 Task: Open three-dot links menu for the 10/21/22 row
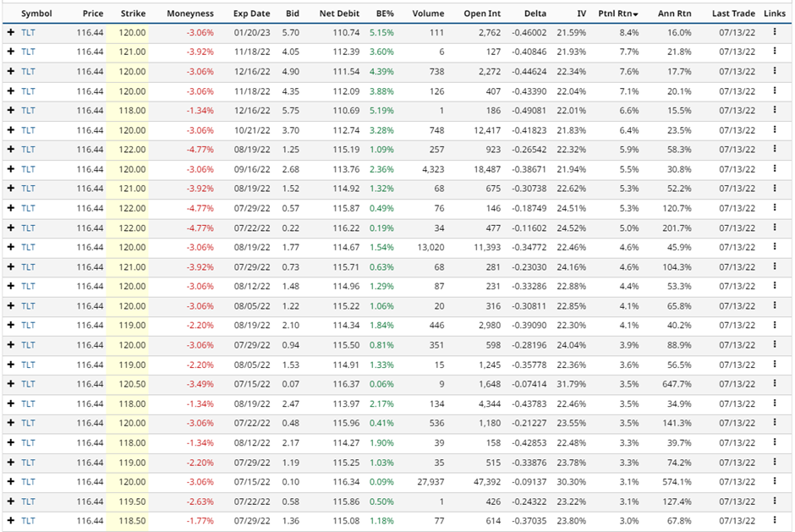coord(774,130)
